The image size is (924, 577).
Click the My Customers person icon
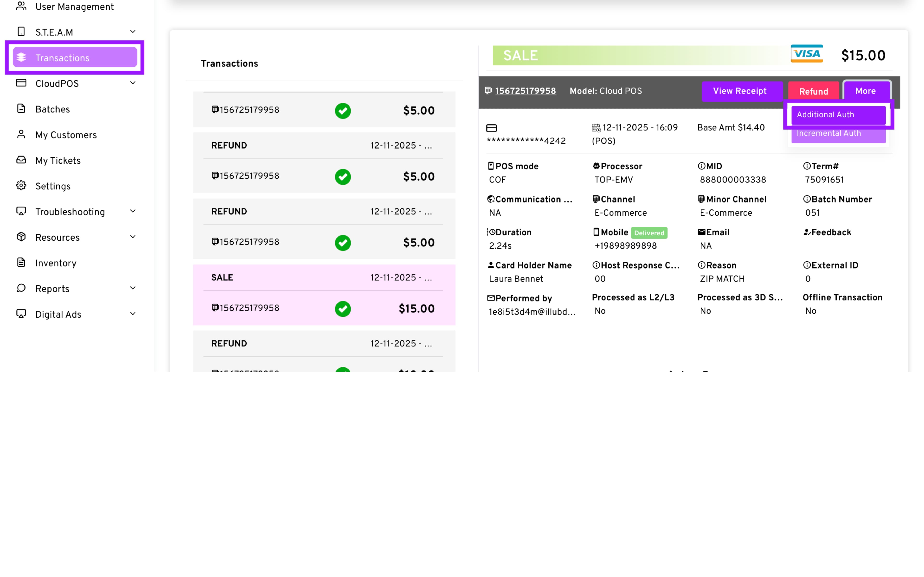click(x=21, y=134)
